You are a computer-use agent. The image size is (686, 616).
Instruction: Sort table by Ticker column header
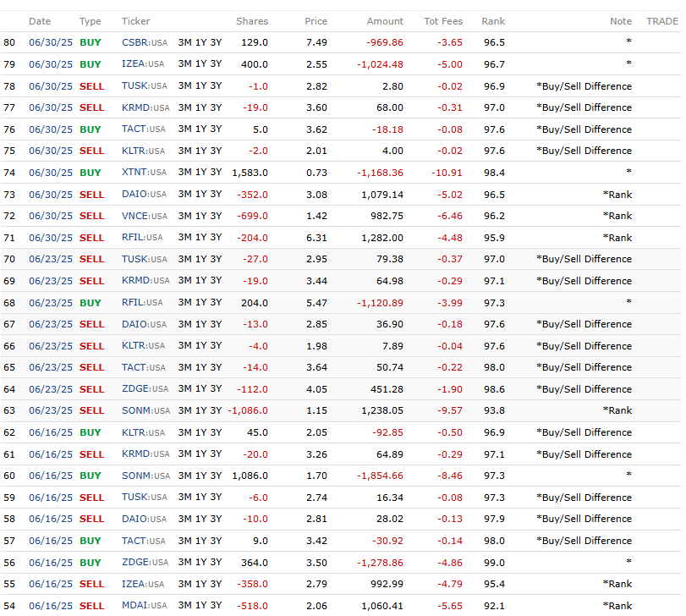pos(135,21)
